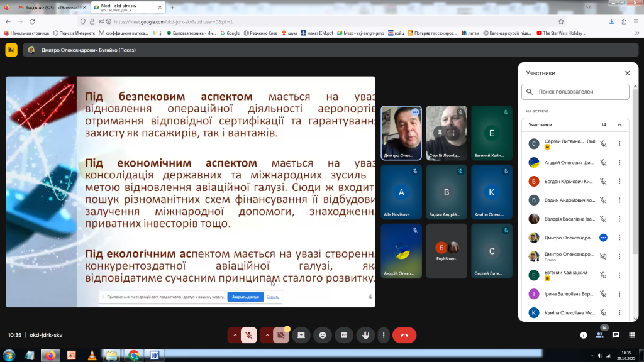Collapse the Участники list chevron
Image resolution: width=644 pixels, height=362 pixels.
tap(619, 124)
